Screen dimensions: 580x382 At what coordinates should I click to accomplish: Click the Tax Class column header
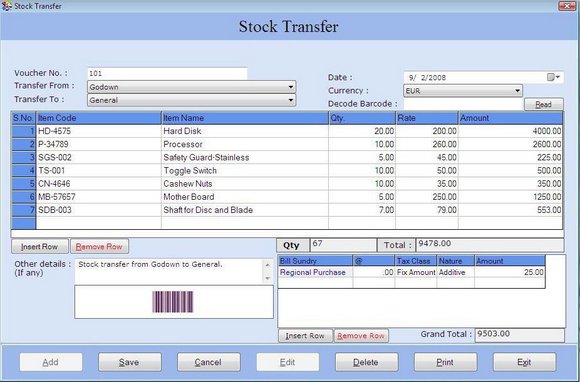(x=416, y=261)
